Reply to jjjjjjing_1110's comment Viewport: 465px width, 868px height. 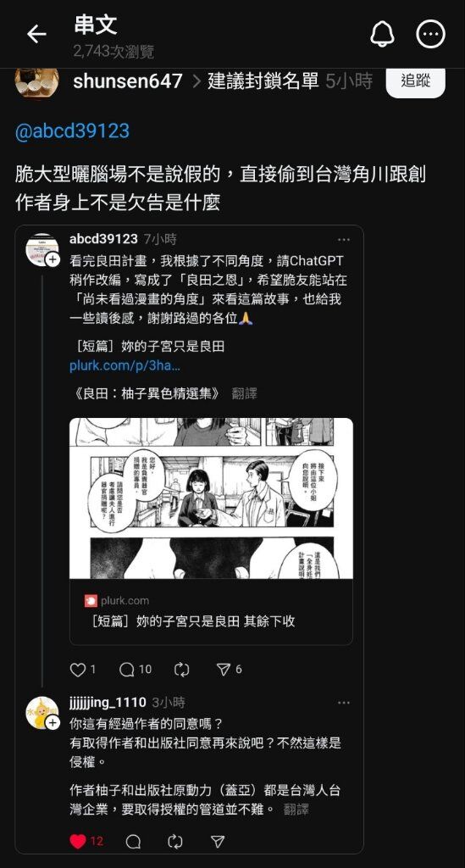(x=133, y=842)
